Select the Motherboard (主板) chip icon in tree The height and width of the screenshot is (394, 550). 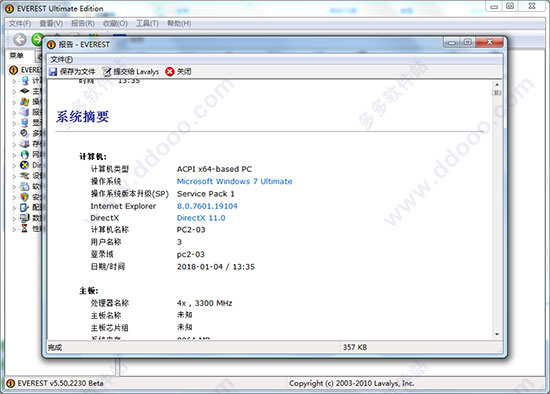25,91
